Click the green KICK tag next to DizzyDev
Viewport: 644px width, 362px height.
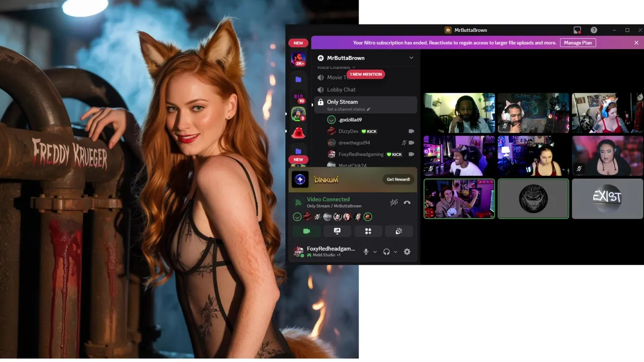click(x=369, y=131)
